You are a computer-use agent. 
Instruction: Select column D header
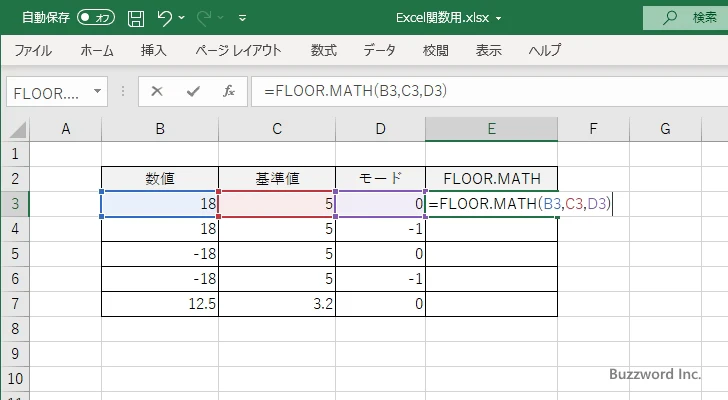click(x=380, y=129)
